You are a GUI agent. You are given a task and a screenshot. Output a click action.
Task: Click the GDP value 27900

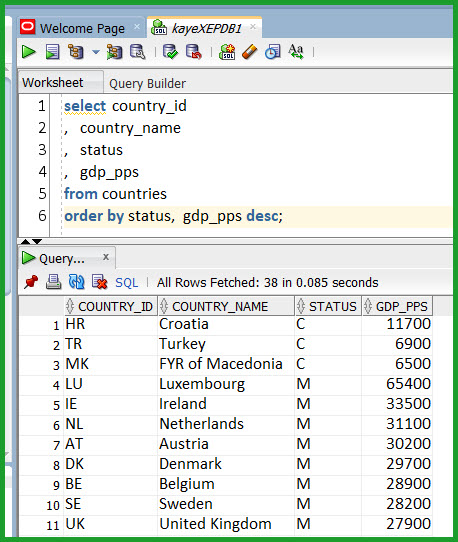tap(408, 524)
